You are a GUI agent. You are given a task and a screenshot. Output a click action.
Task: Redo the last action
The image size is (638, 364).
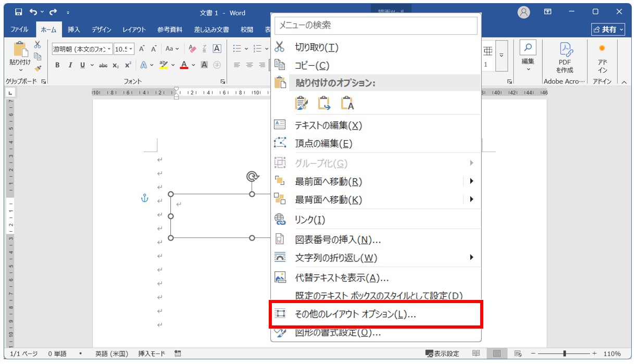pos(53,12)
